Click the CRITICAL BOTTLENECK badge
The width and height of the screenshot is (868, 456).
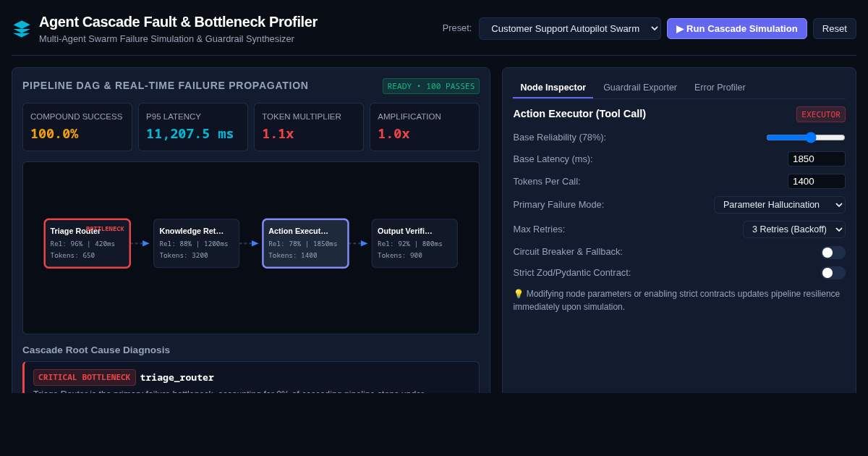point(85,378)
